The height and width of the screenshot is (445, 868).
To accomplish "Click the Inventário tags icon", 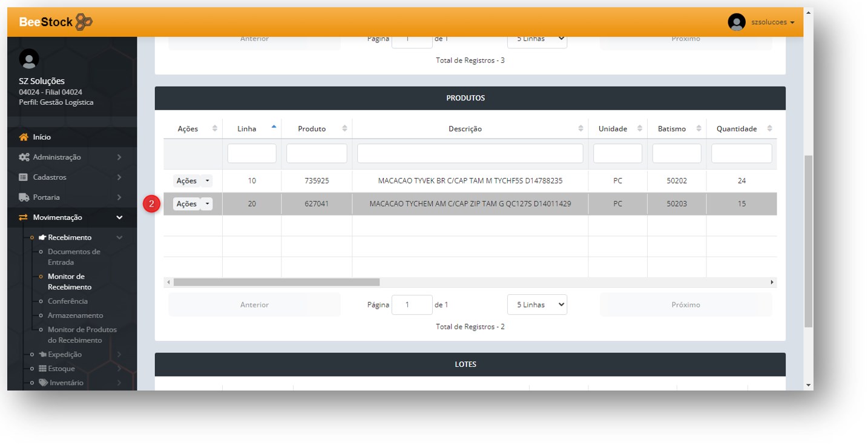I will click(x=43, y=383).
